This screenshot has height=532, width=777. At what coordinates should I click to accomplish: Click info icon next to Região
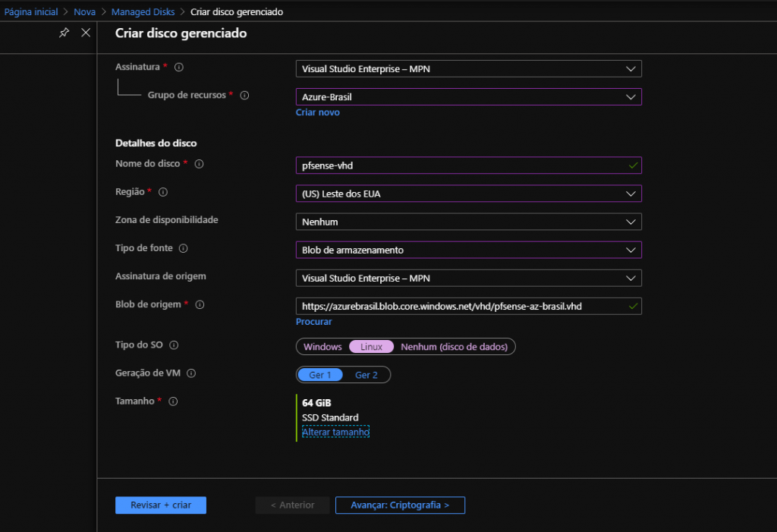[162, 193]
